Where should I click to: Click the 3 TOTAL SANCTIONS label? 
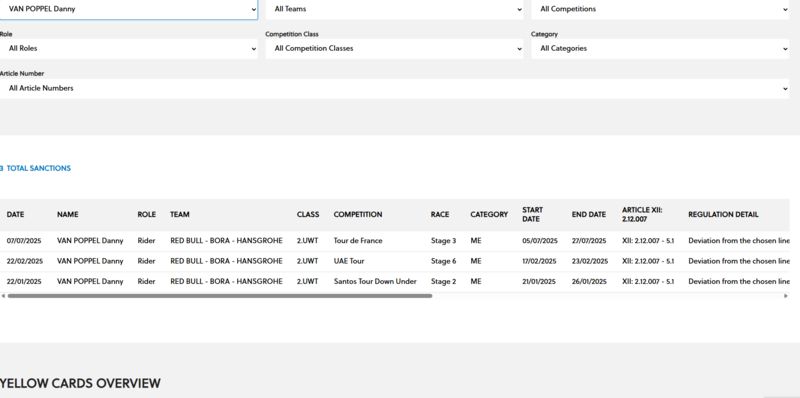tap(35, 168)
